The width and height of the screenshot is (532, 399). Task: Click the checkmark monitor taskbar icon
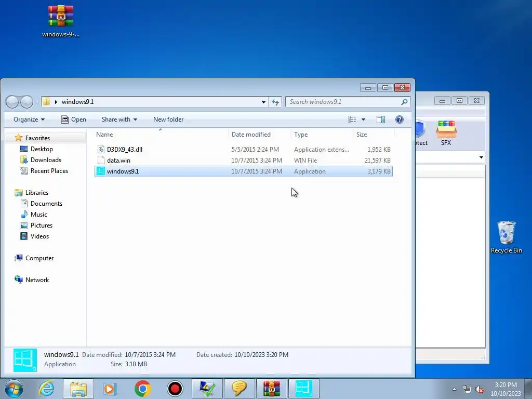click(207, 389)
